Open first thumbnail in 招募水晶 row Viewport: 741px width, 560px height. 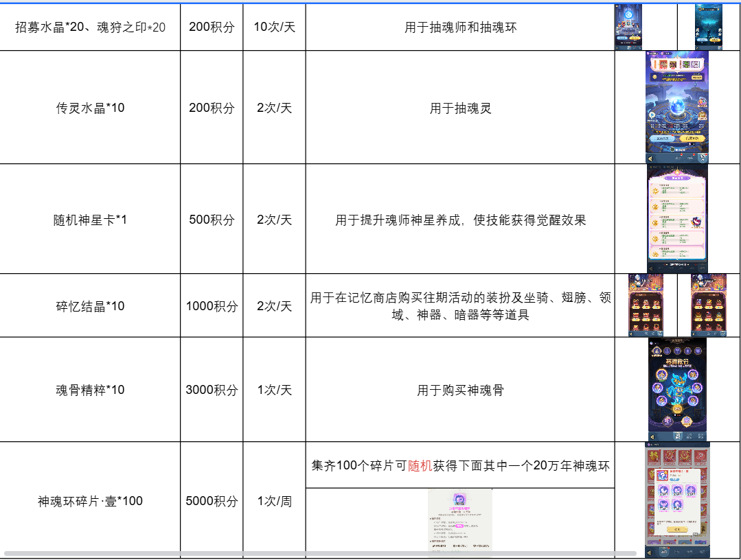pyautogui.click(x=628, y=27)
